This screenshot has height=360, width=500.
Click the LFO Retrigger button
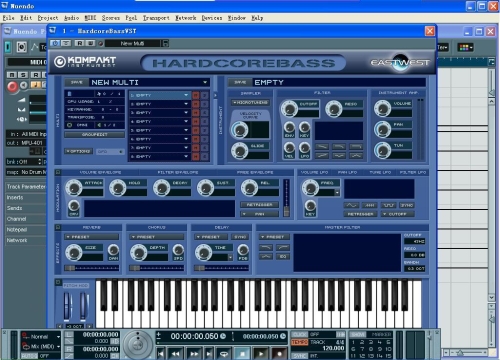pos(360,214)
